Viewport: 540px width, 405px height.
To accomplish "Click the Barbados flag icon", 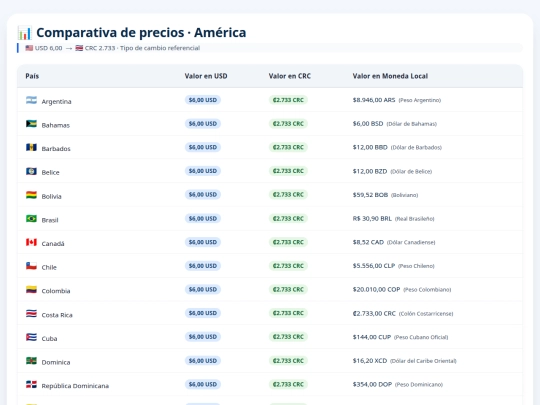I will (x=31, y=147).
